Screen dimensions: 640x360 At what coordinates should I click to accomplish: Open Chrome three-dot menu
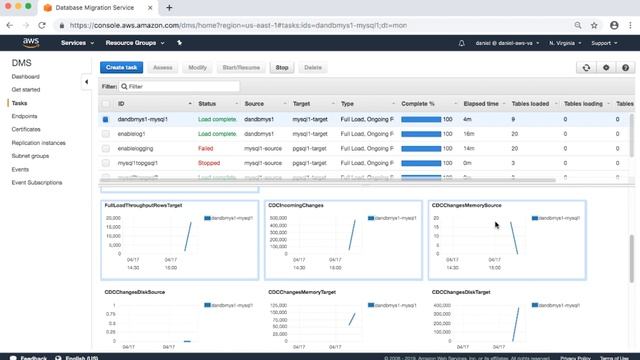click(x=630, y=25)
